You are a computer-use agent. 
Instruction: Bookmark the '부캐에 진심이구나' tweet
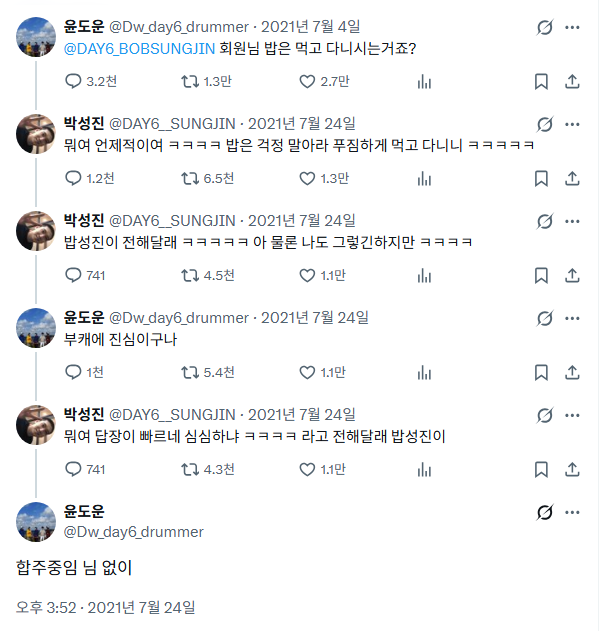[x=541, y=373]
